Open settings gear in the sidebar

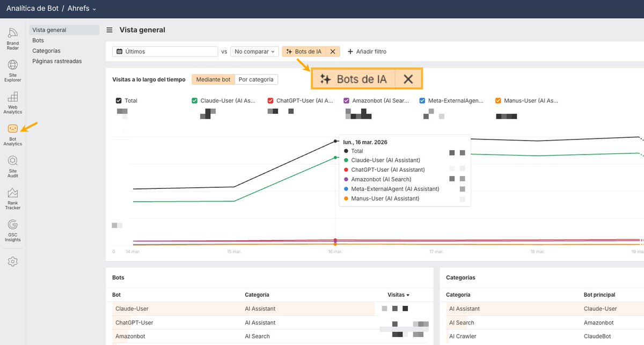[x=13, y=261]
